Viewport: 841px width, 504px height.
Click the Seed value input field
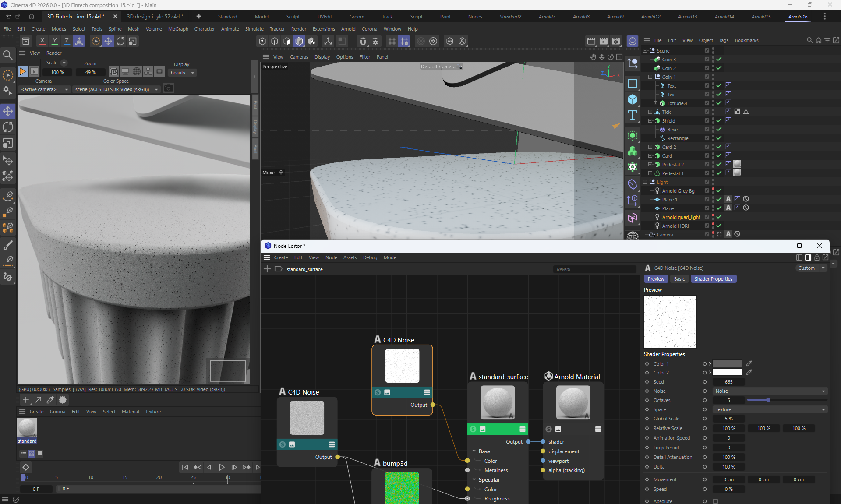pyautogui.click(x=728, y=382)
